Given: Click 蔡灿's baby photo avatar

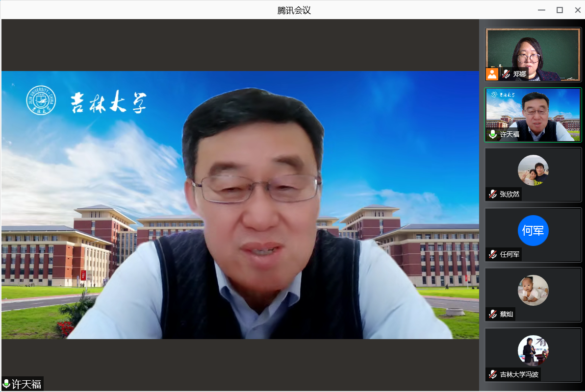Looking at the screenshot, I should [533, 290].
